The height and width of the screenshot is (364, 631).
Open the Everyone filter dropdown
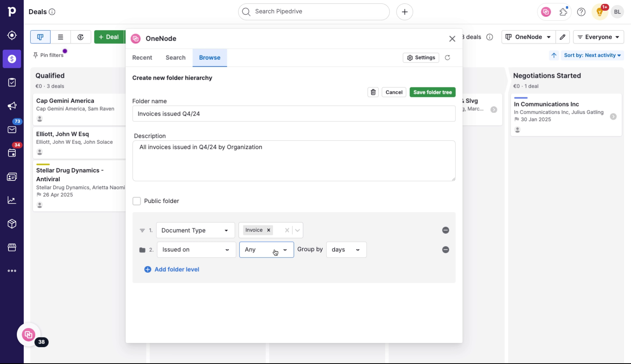[x=598, y=37]
